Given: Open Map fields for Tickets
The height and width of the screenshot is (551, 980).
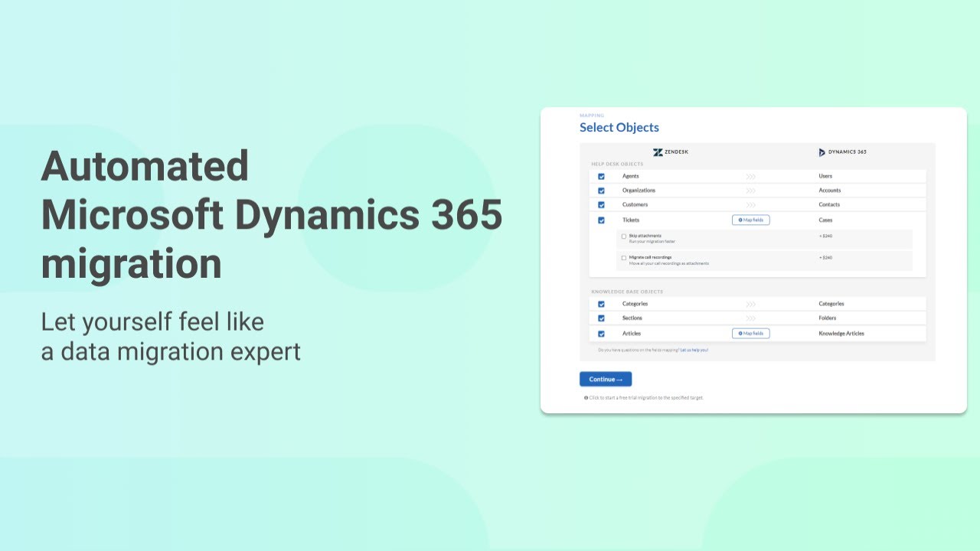Looking at the screenshot, I should tap(751, 220).
